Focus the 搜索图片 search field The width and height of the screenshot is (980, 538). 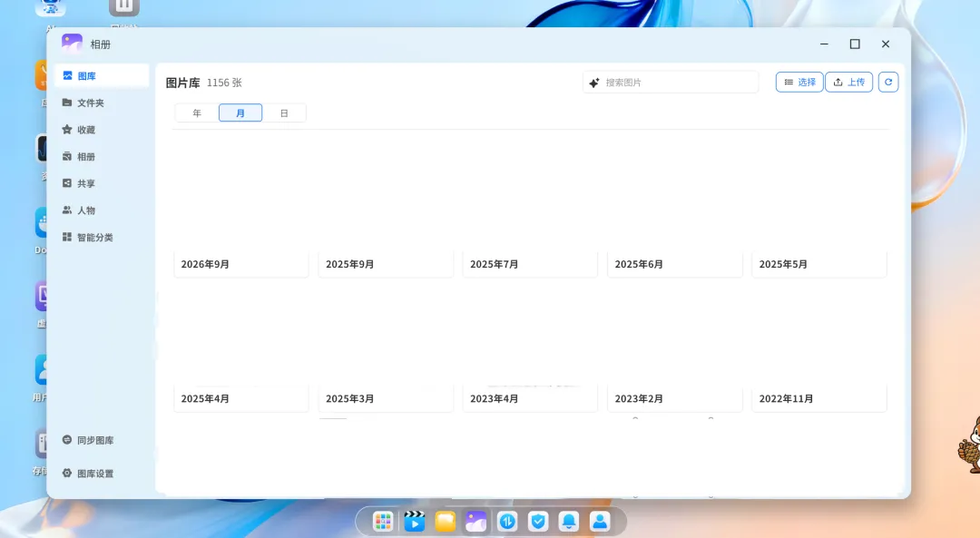coord(671,83)
